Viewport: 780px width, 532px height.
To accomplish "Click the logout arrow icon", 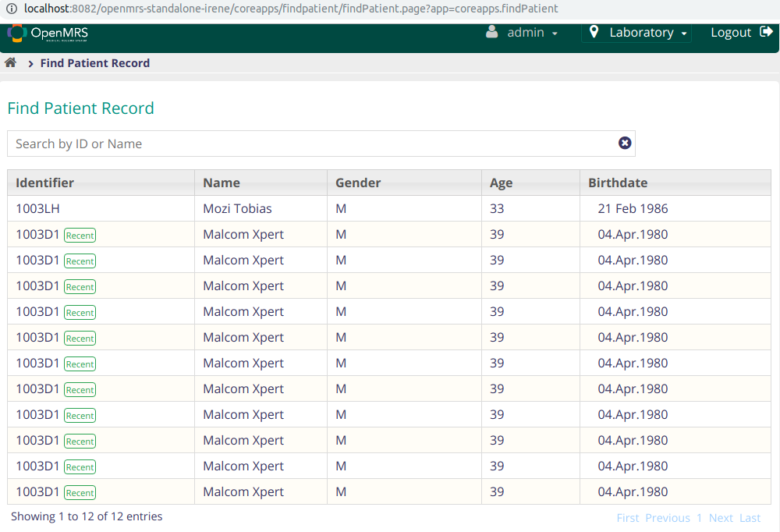I will (766, 32).
